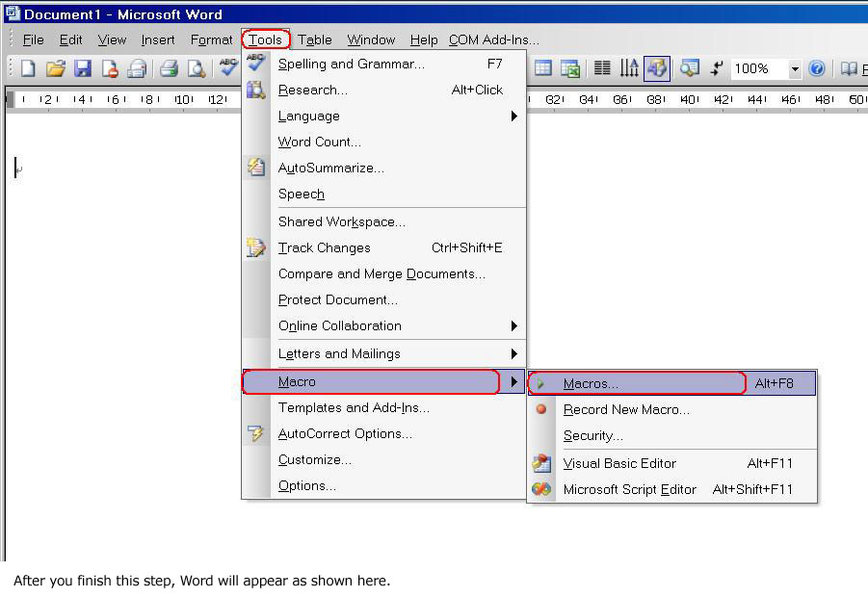Choose Word Count... menu entry
The image size is (868, 597).
(x=383, y=142)
